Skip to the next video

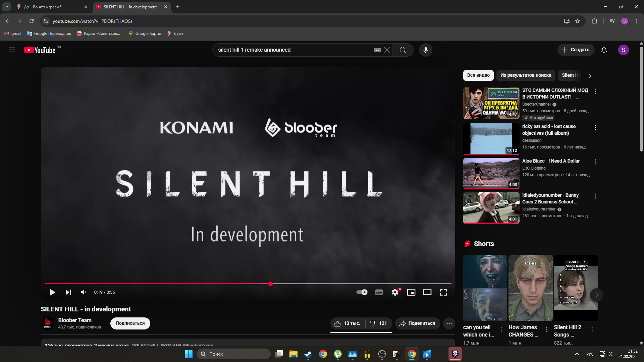coord(68,292)
